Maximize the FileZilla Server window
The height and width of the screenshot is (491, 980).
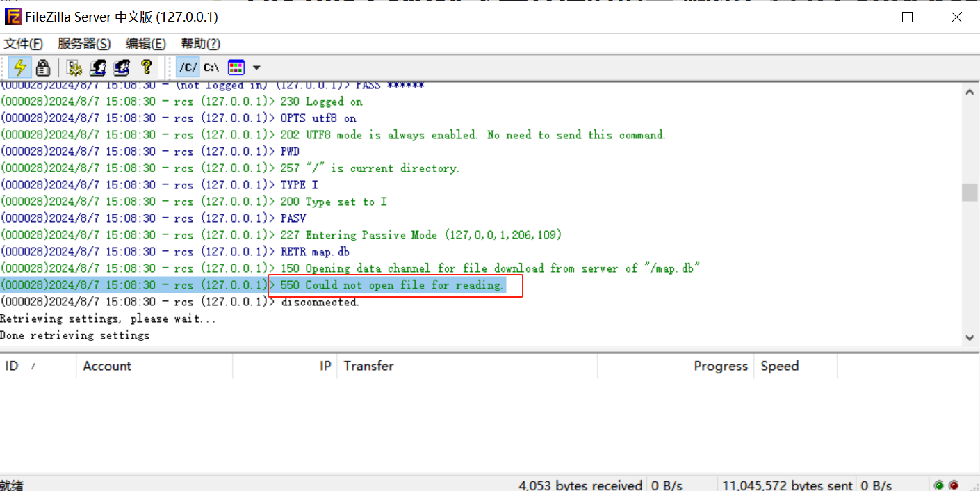click(907, 17)
